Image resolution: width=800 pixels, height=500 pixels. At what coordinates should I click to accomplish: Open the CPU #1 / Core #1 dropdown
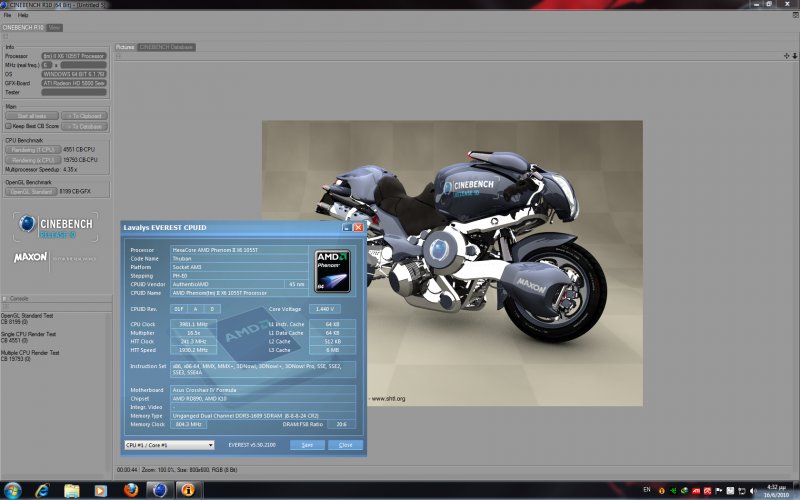169,445
